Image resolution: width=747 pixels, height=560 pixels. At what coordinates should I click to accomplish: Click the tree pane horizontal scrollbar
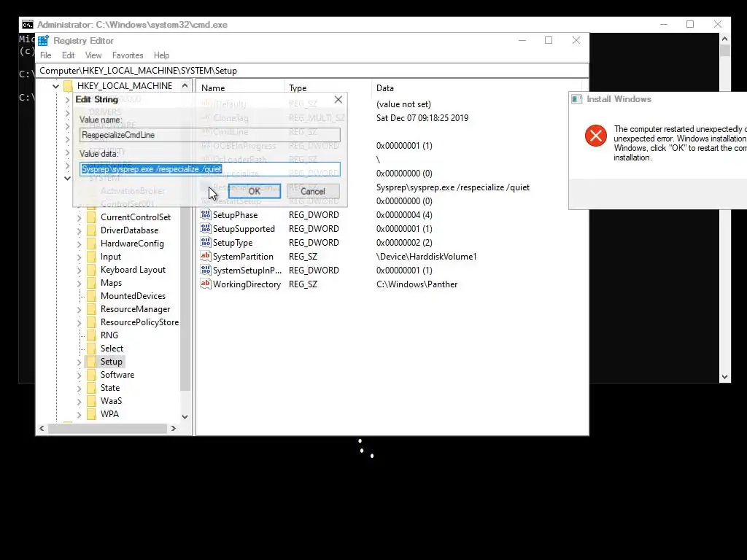(108, 429)
